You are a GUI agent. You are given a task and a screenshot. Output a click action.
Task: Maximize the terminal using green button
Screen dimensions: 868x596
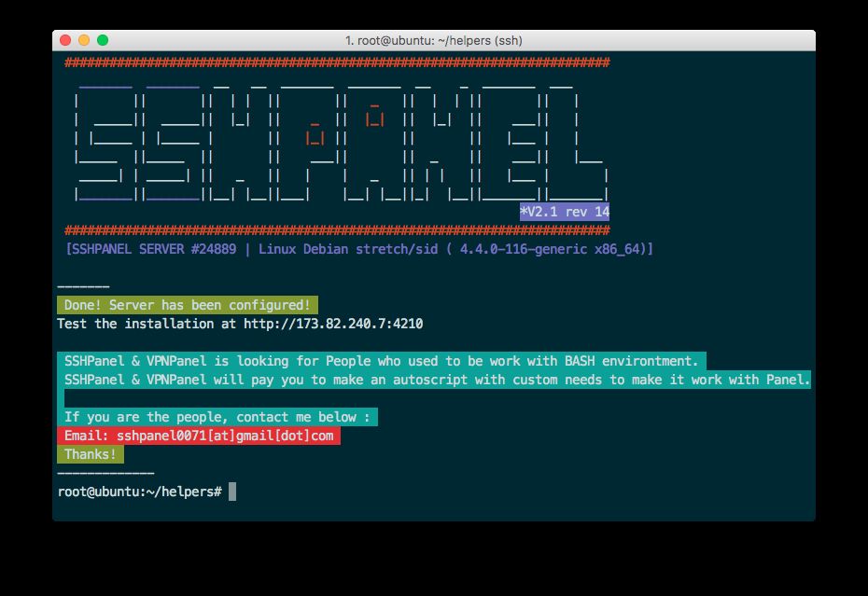click(103, 40)
